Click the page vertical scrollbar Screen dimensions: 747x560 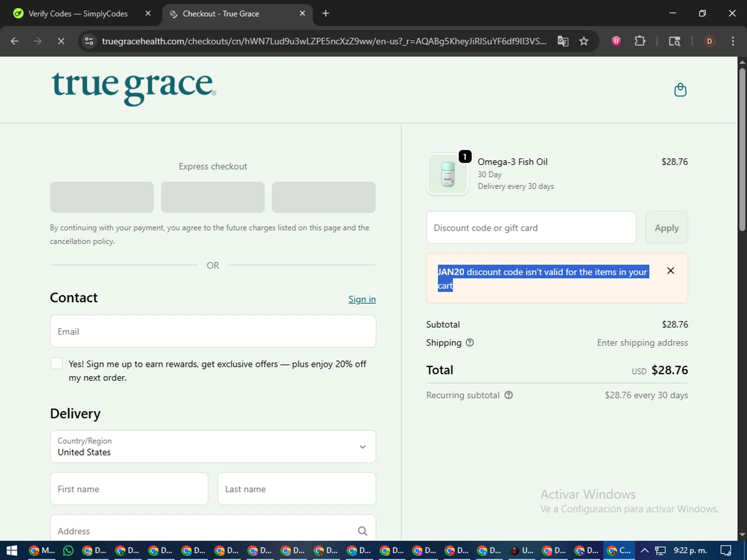pyautogui.click(x=742, y=149)
